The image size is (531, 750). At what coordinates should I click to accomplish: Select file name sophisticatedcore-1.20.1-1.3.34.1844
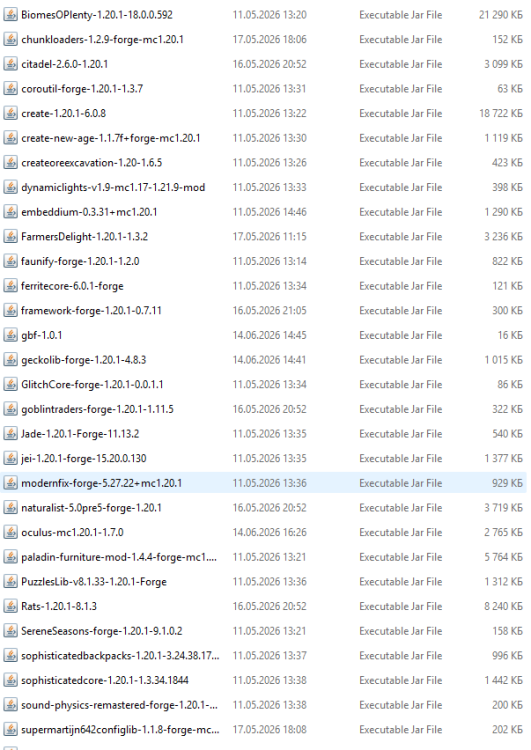105,680
